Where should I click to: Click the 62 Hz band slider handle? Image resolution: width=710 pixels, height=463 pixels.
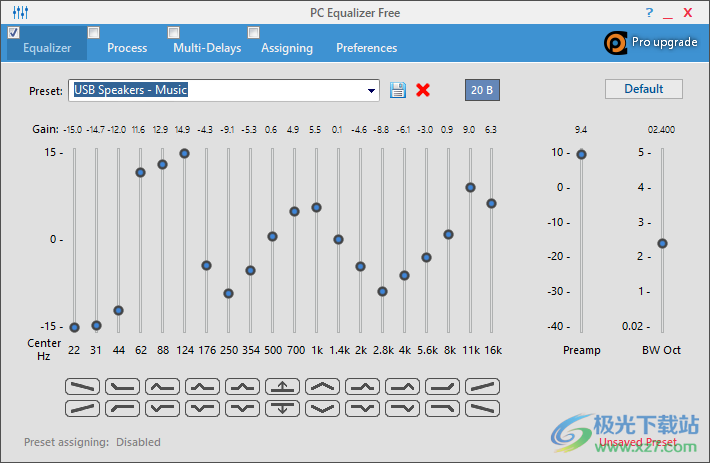140,172
